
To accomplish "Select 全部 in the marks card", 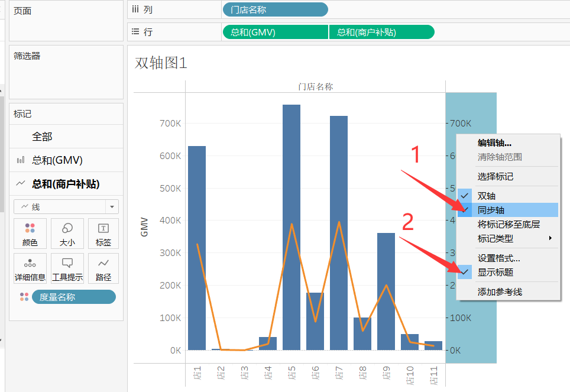I will (x=66, y=137).
